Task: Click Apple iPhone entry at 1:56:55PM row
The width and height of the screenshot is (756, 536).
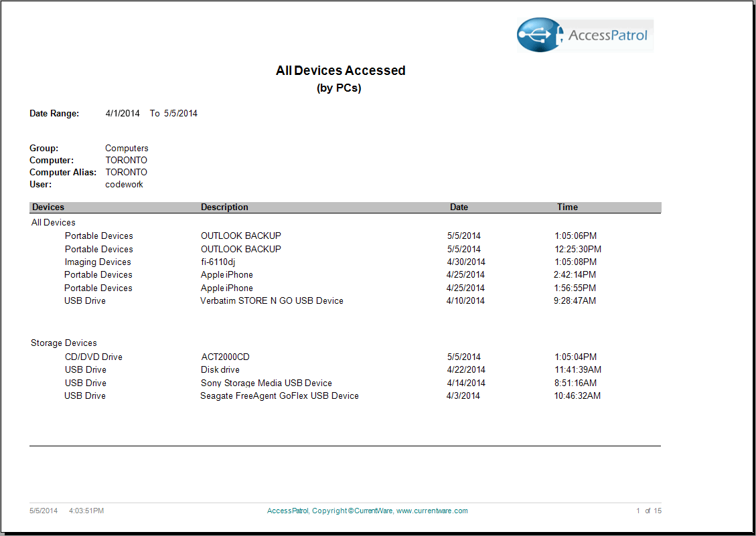Action: pos(226,288)
